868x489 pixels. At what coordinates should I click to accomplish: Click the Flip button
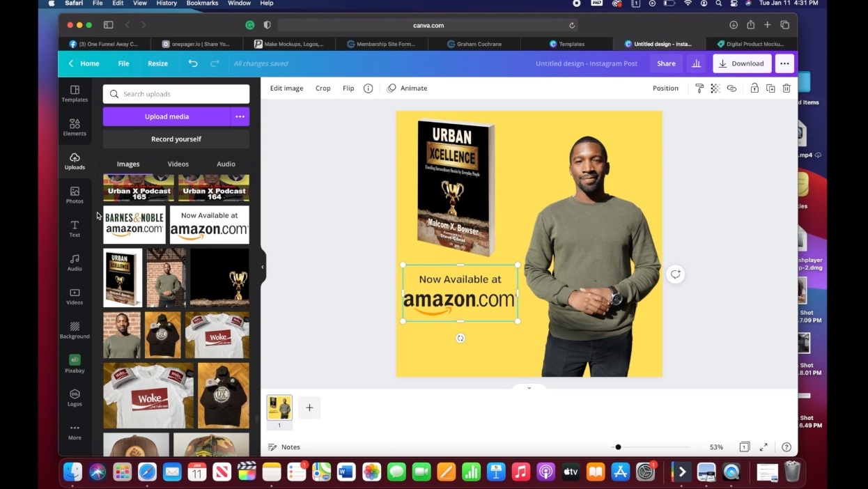(x=348, y=88)
